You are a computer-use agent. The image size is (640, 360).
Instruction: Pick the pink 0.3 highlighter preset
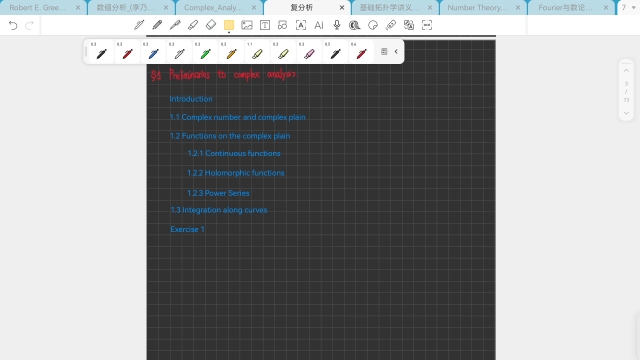(309, 51)
